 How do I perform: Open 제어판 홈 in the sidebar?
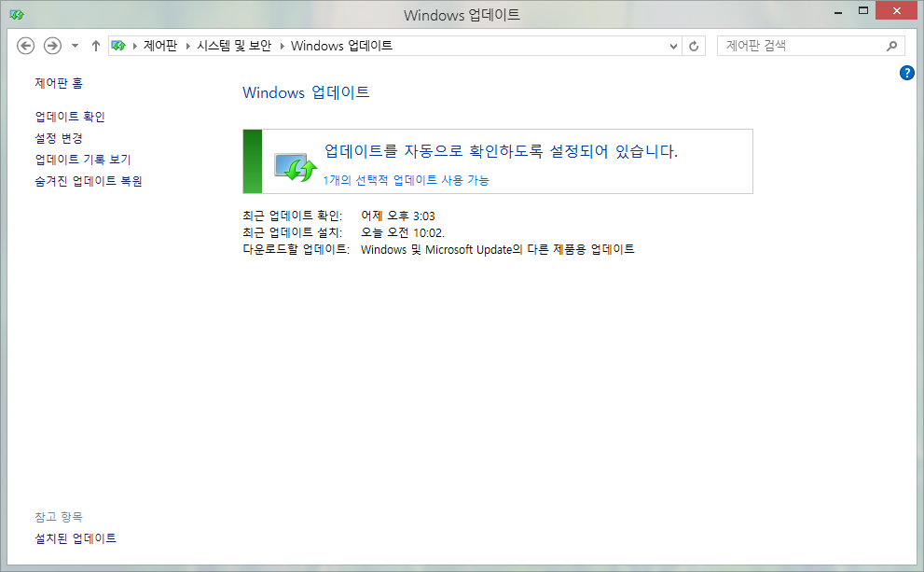point(59,83)
